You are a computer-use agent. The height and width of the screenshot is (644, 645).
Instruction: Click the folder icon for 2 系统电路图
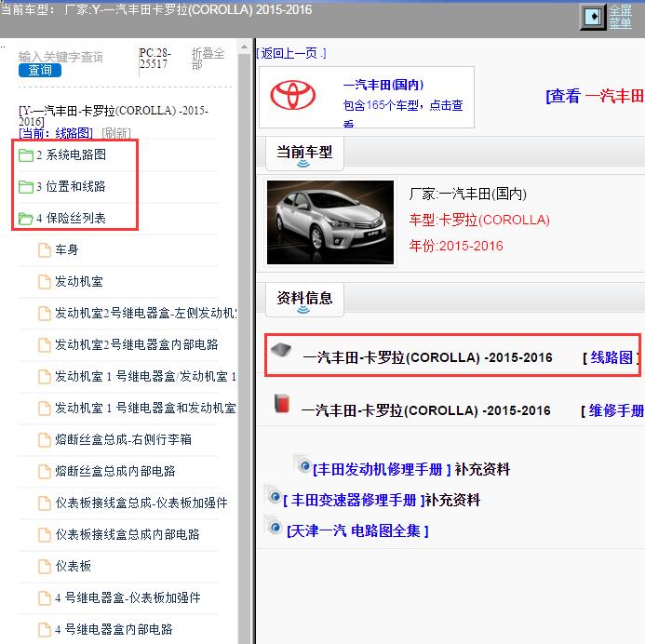point(26,155)
